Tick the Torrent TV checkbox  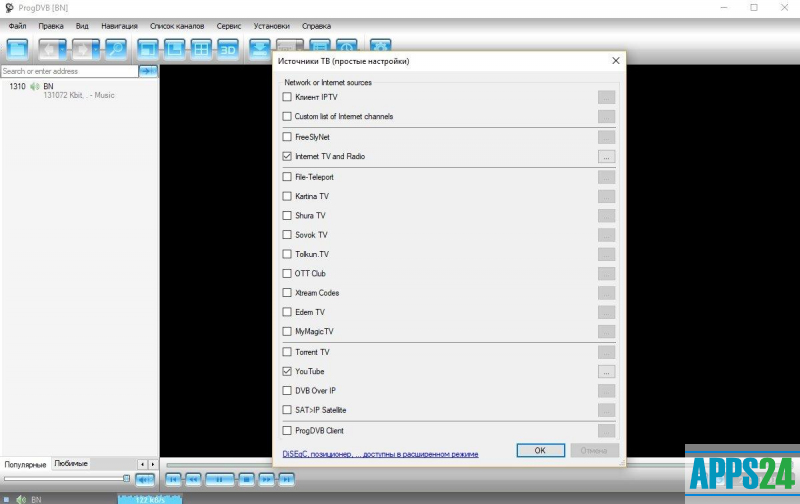click(287, 352)
